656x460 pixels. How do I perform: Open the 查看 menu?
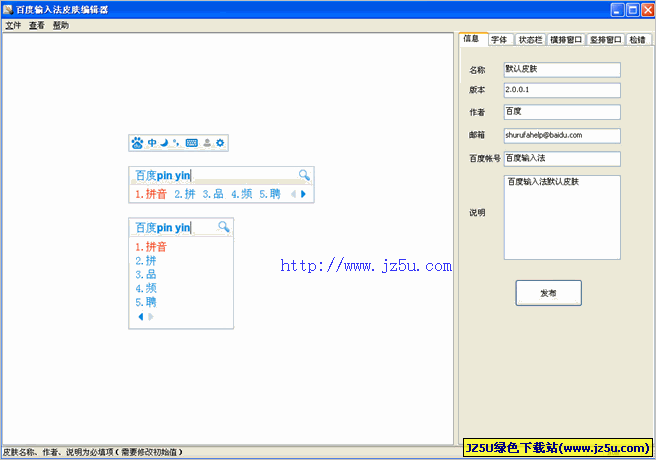click(x=37, y=26)
